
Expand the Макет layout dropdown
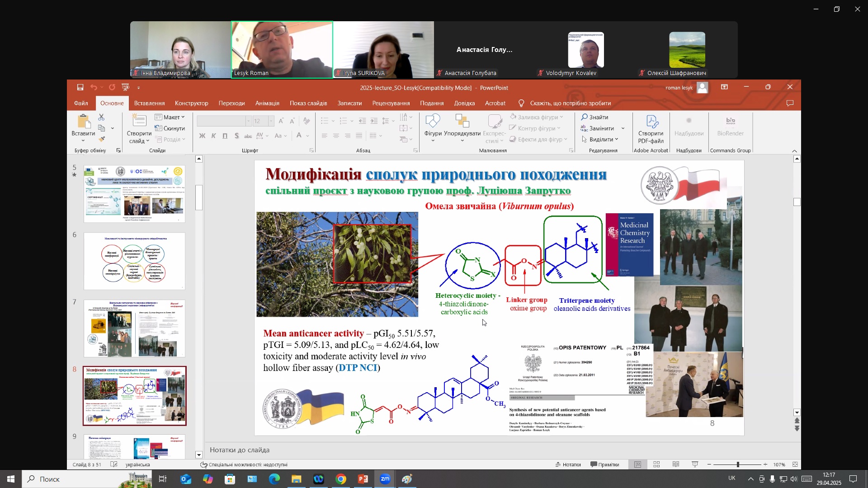point(170,117)
